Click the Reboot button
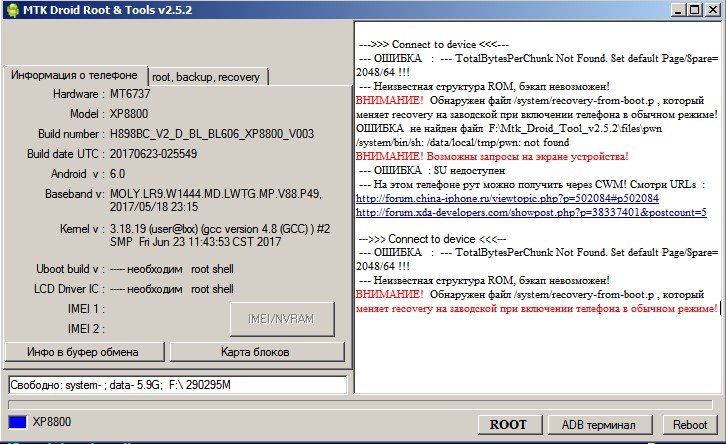 689,424
